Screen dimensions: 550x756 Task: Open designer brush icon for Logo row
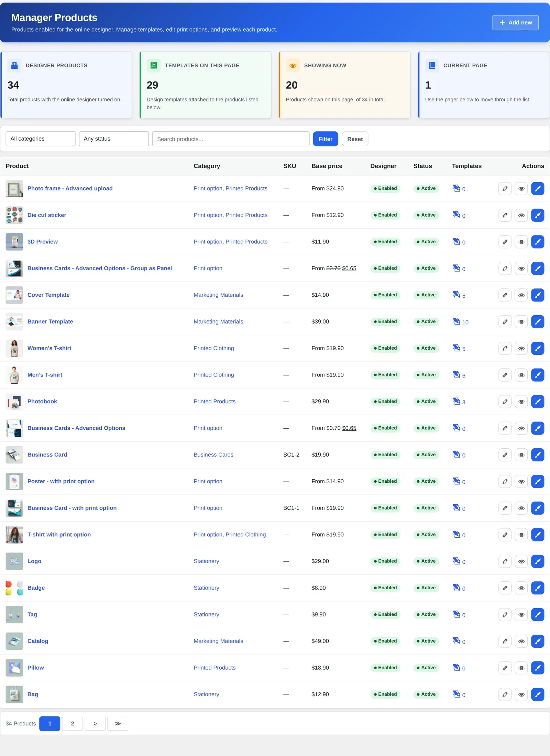tap(538, 561)
